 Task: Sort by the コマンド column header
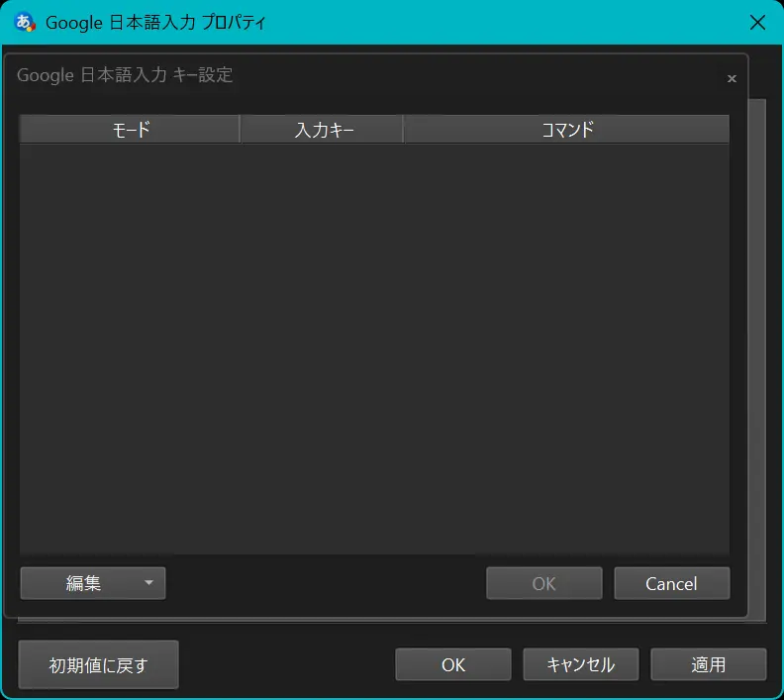click(x=566, y=130)
